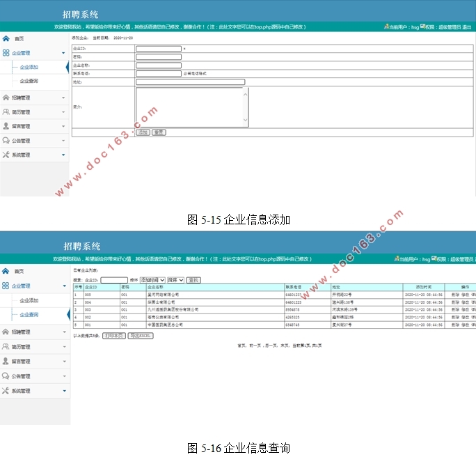This screenshot has width=476, height=457.
Task: Click the 末页 pagination link
Action: [x=285, y=346]
